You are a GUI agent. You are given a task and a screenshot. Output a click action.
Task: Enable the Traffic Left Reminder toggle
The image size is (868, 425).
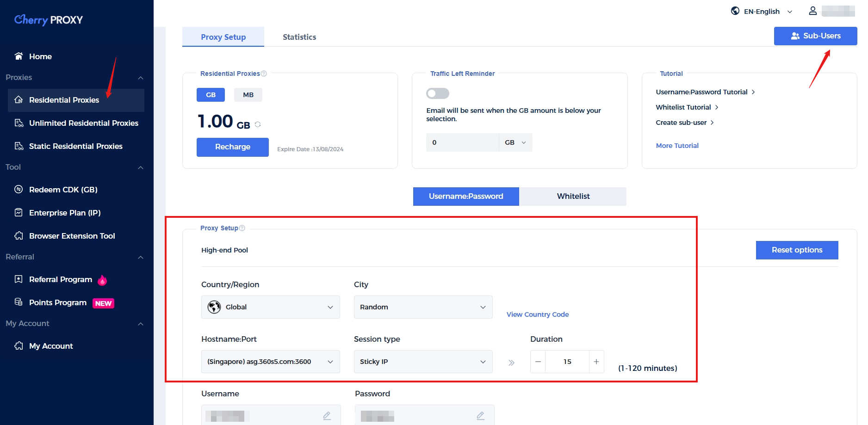tap(437, 93)
